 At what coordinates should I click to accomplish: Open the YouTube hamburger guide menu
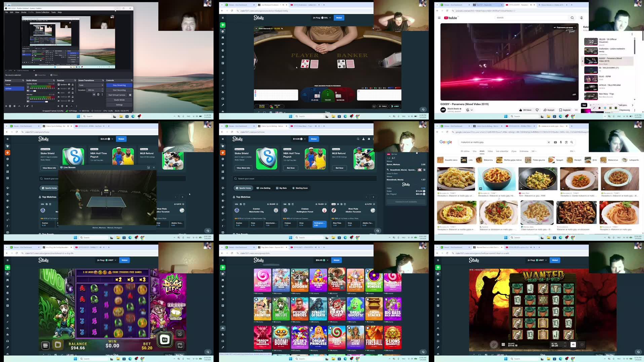(x=439, y=18)
